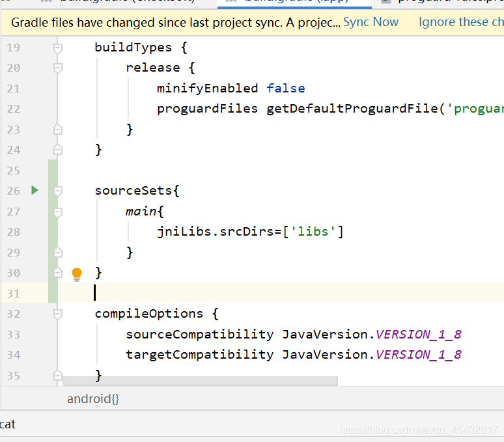Click getDefaultProguardFile on line 22
Screen dimensions: 504x442
coord(352,109)
